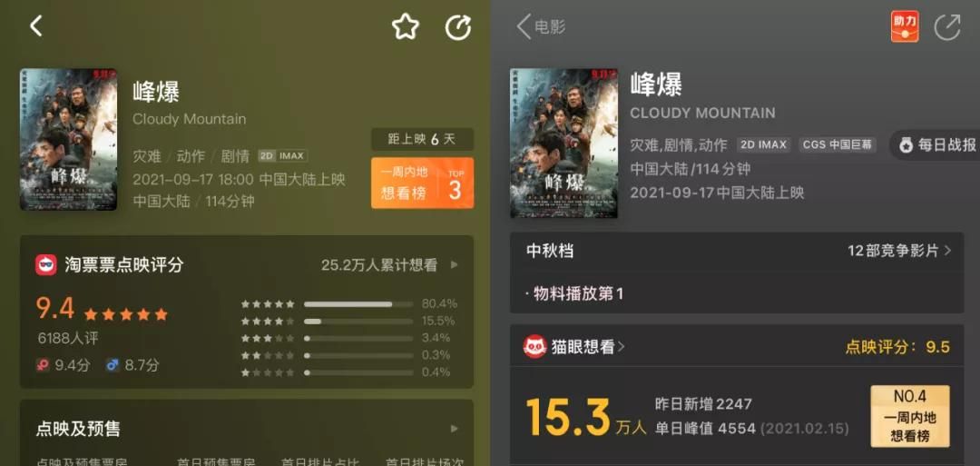Favorite the movie with the star icon
Viewport: 980px width, 466px height.
(x=406, y=27)
